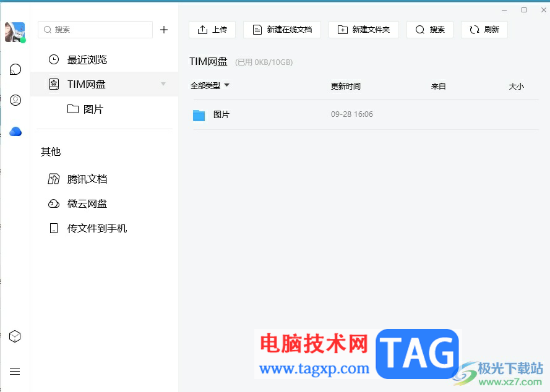
Task: Click the 09-28 16:06 timestamp
Action: coord(352,114)
